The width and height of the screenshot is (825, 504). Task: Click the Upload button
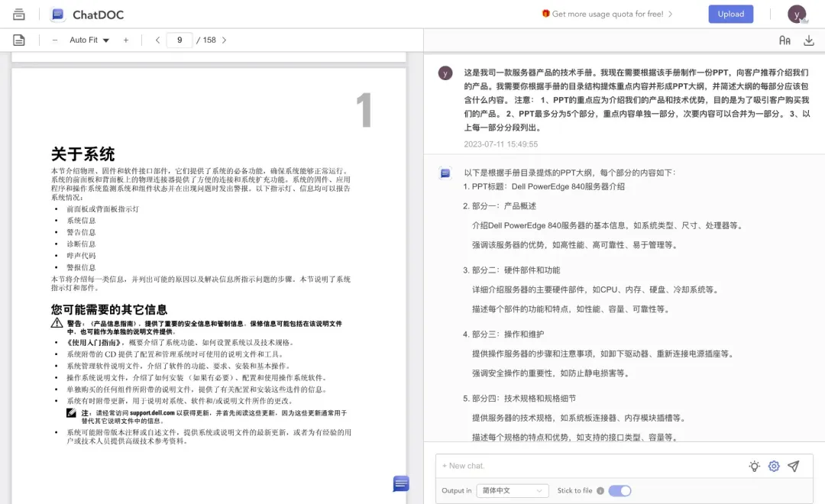(x=730, y=14)
